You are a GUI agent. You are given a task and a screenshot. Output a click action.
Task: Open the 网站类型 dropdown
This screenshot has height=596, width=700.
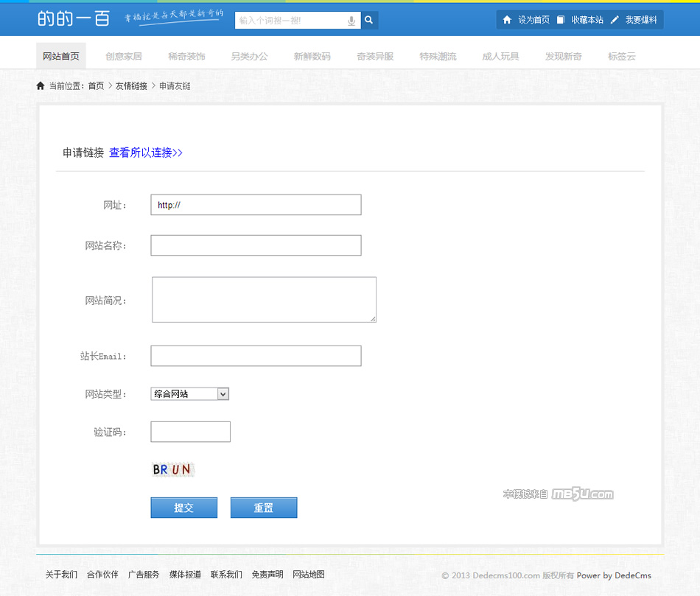pos(190,394)
